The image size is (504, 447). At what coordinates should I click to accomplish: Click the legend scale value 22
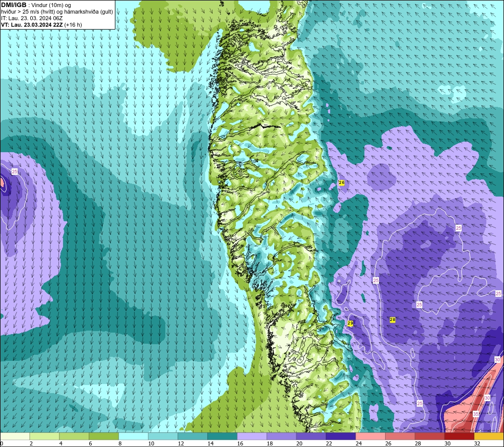pos(329,444)
